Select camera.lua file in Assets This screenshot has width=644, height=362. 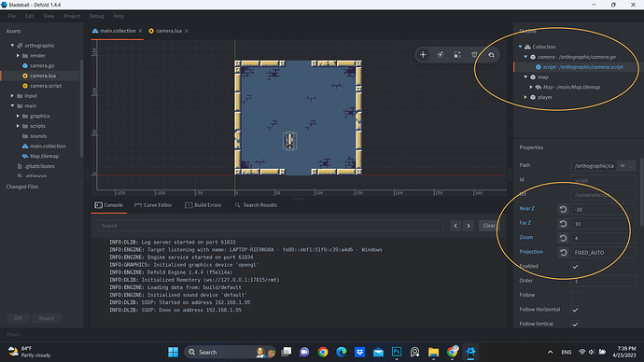pos(43,76)
